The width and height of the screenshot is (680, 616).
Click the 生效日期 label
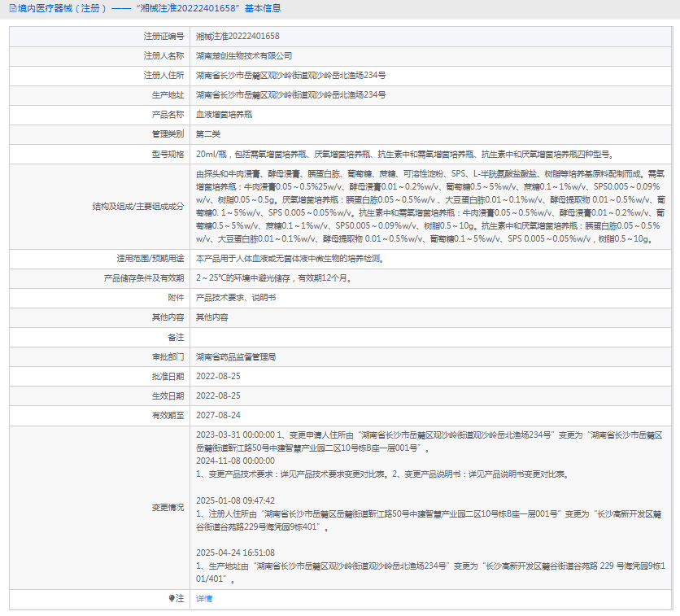168,396
